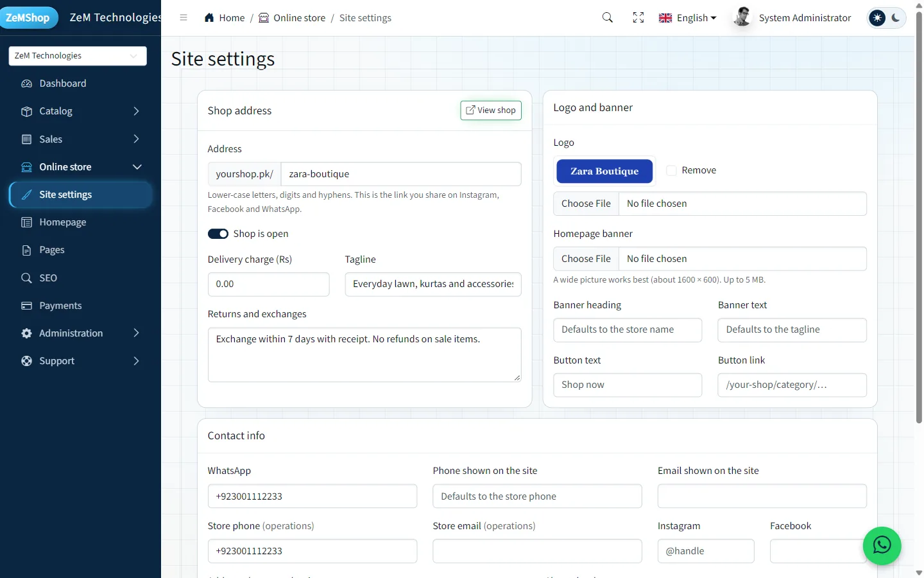924x578 pixels.
Task: Click the Payments card icon
Action: tap(26, 306)
